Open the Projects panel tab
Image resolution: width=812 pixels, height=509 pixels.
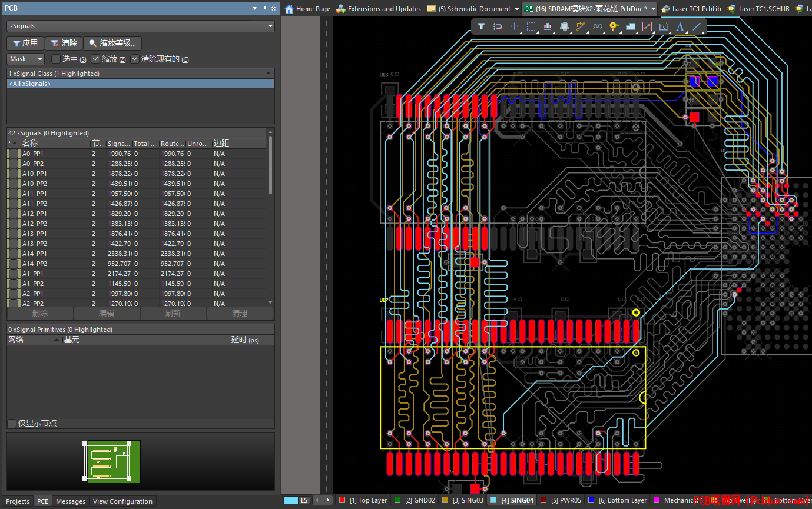click(18, 501)
